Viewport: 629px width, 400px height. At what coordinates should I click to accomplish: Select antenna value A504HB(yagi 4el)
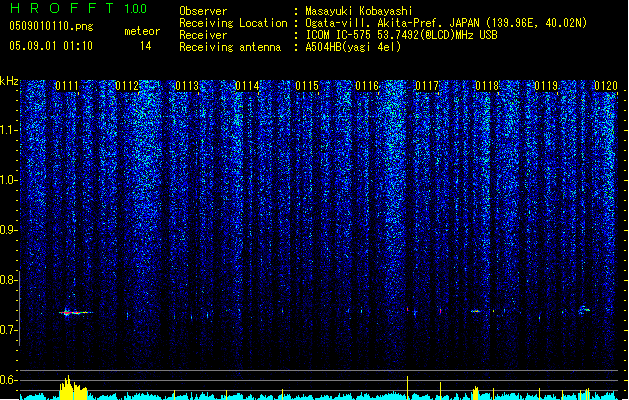click(353, 47)
